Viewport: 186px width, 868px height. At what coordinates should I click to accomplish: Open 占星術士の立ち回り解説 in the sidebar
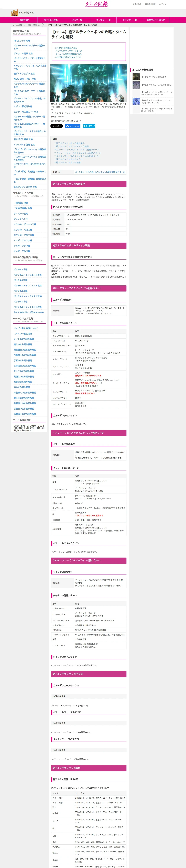[25, 366]
